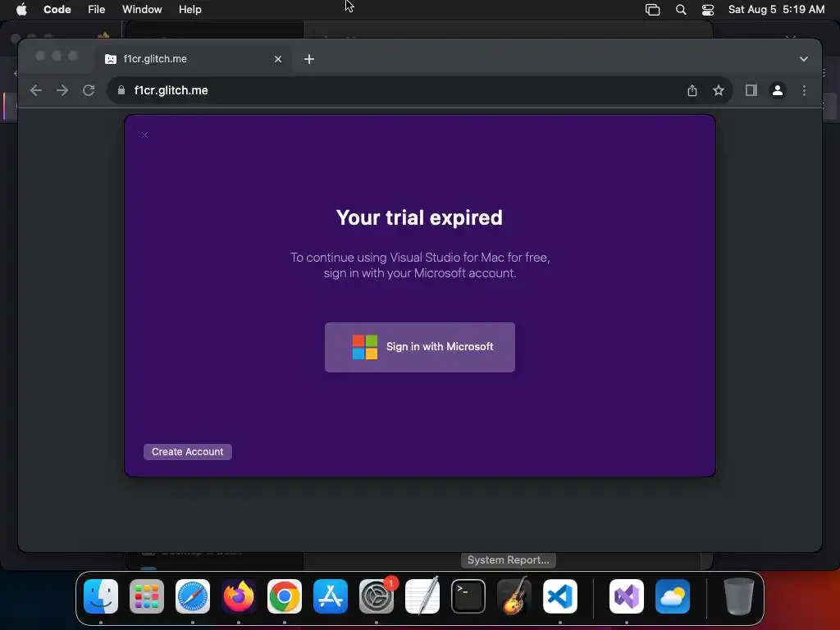840x630 pixels.
Task: Open Launchpad from the Dock
Action: point(147,596)
